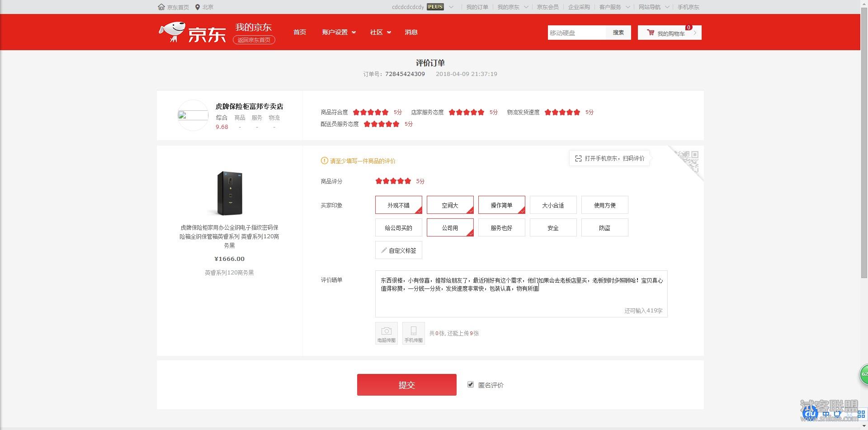Open the 虎牌保险柜 product title link
The height and width of the screenshot is (430, 868).
click(229, 236)
